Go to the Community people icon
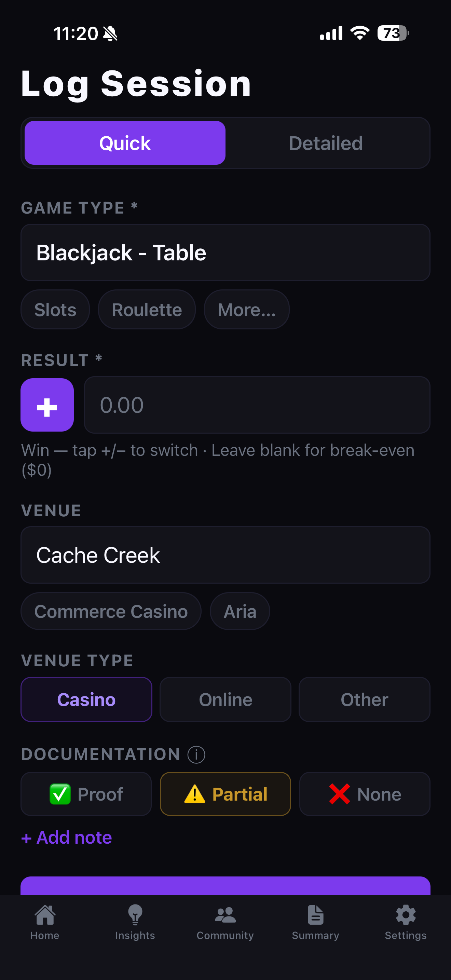451x980 pixels. pyautogui.click(x=225, y=915)
